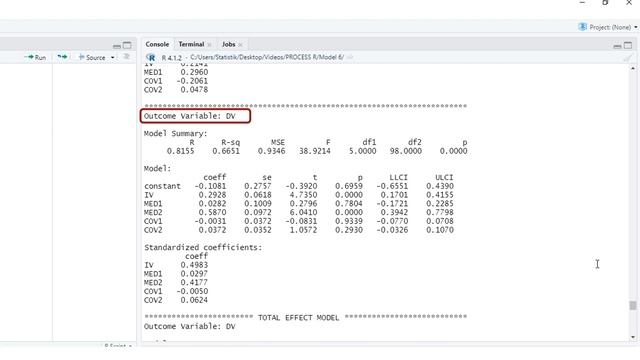Image resolution: width=640 pixels, height=360 pixels.
Task: Switch to the Jobs tab
Action: [229, 44]
